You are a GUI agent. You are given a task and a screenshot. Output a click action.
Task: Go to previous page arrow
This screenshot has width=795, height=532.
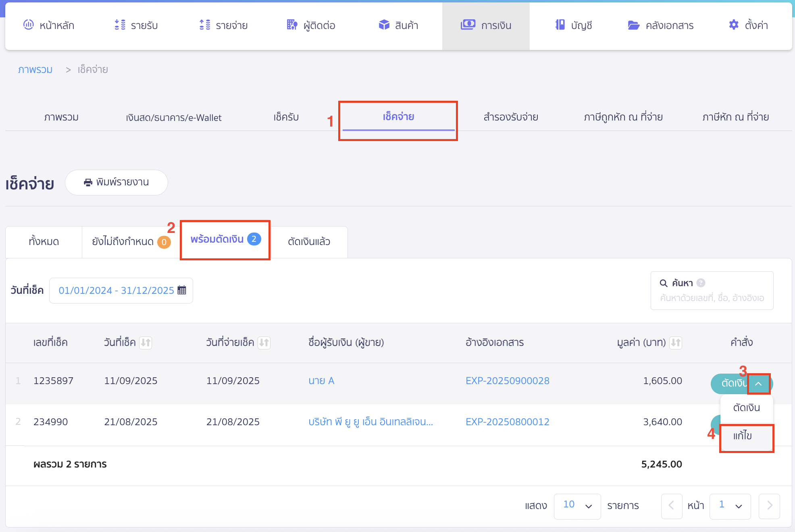click(x=672, y=506)
